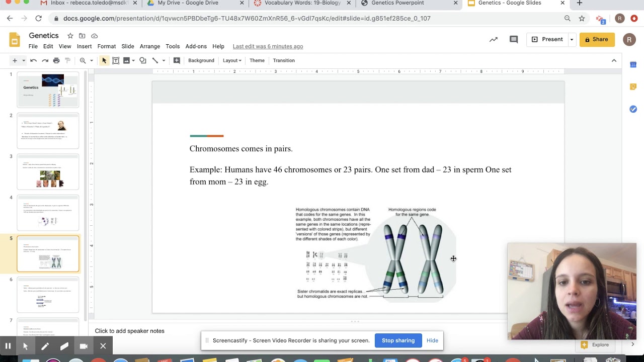Click the Slides home logo
The image size is (644, 362).
coord(15,40)
